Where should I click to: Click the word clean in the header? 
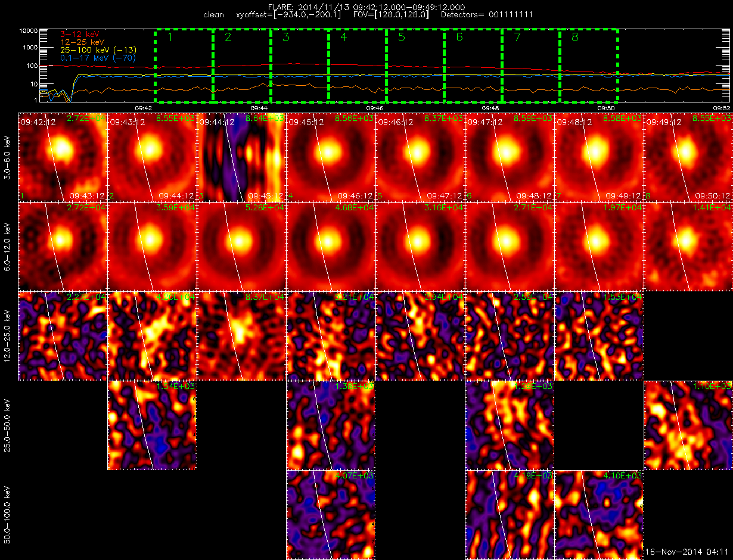pos(213,14)
